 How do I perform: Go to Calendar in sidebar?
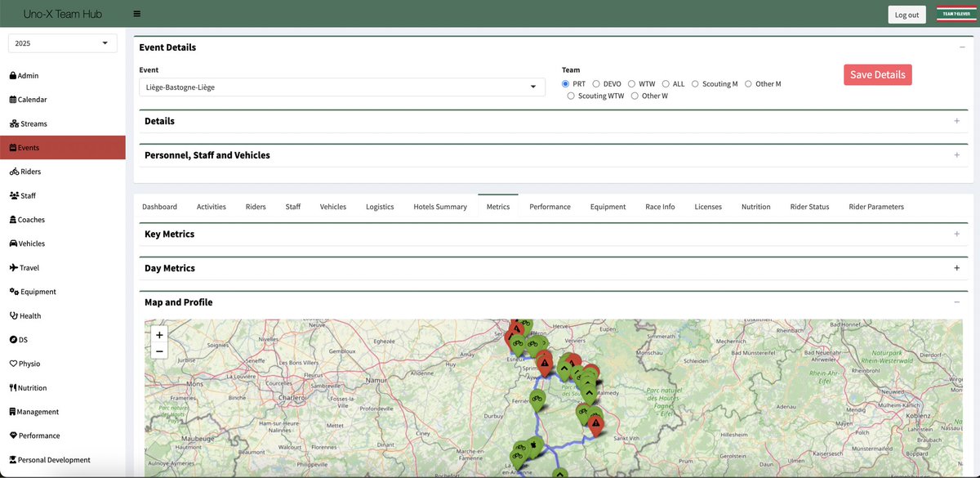point(28,100)
